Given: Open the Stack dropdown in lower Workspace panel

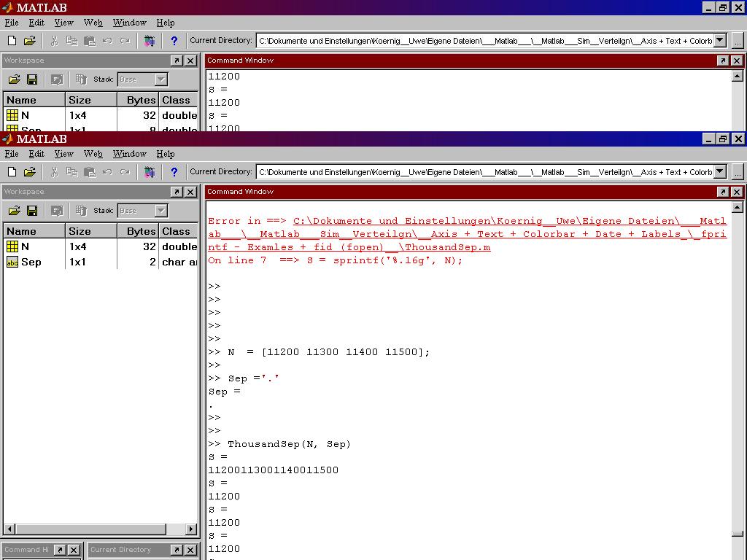Looking at the screenshot, I should [161, 211].
